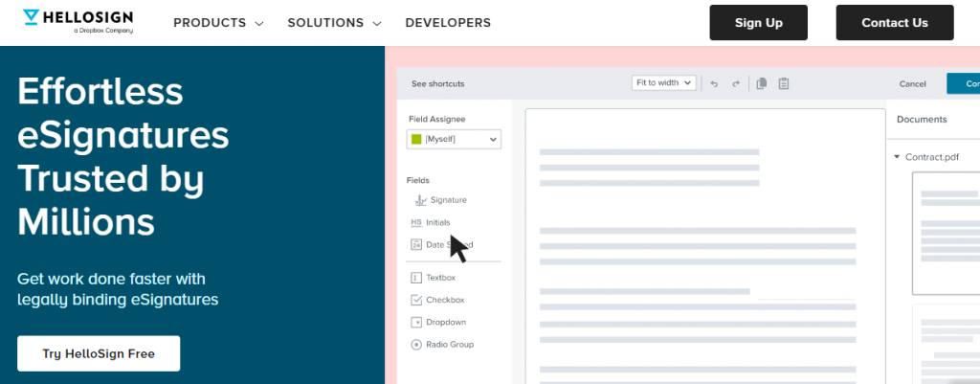Click Try HelloSign Free button
Viewport: 980px width, 384px height.
pos(99,353)
